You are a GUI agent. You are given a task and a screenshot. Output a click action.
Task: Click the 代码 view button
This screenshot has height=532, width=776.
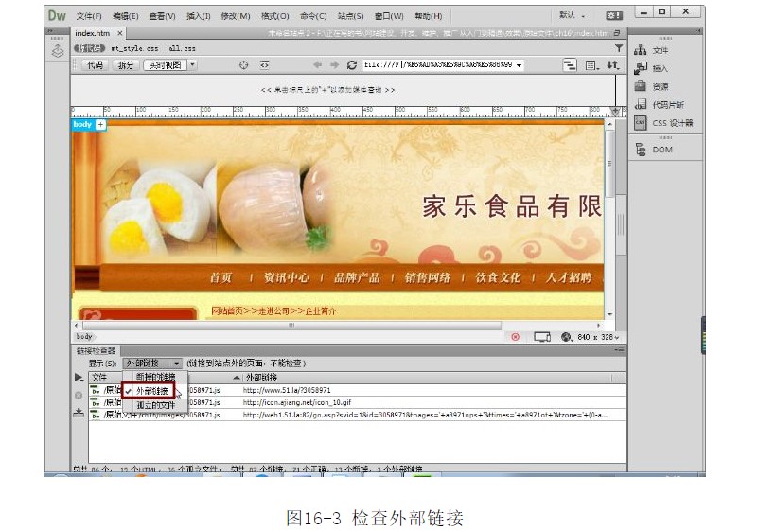click(x=93, y=65)
